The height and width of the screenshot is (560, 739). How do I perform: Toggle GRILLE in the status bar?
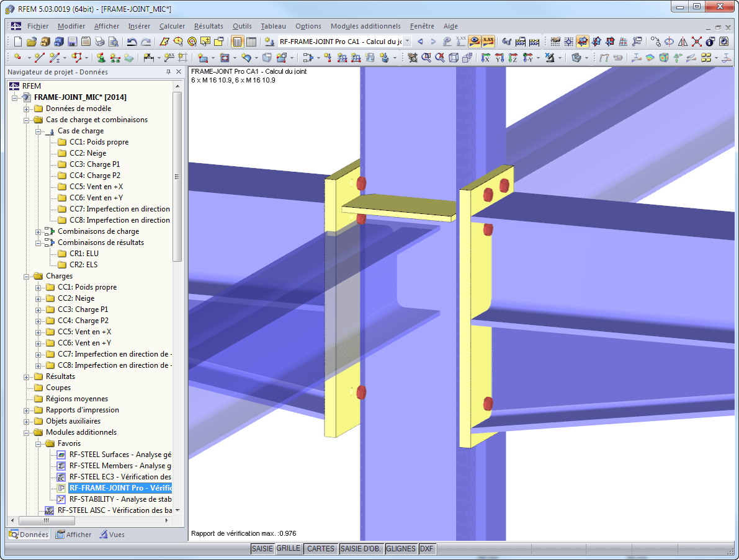(289, 549)
